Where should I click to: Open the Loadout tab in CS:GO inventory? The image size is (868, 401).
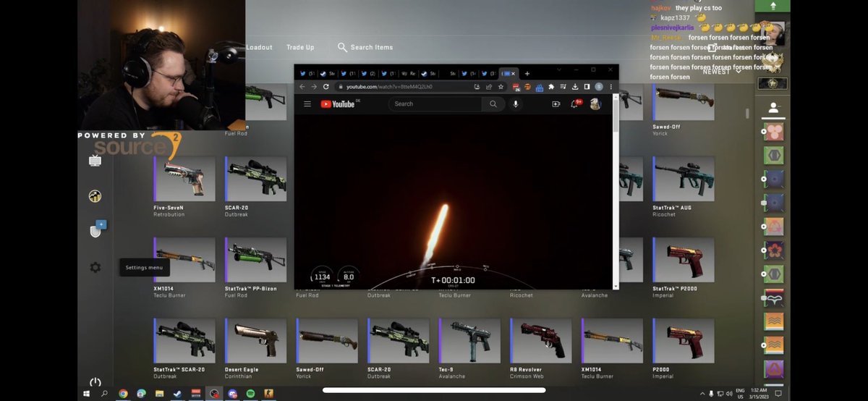point(259,48)
